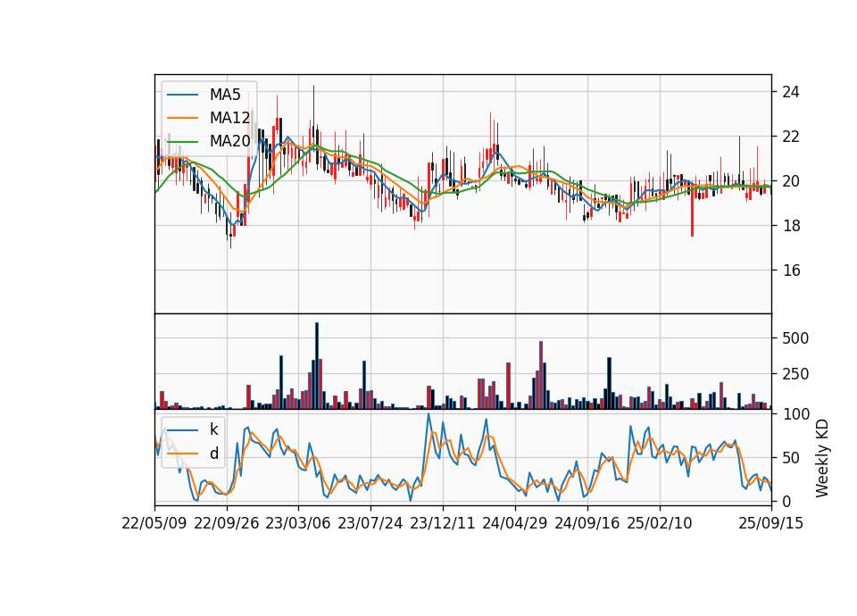
Task: Click the 23/12/11 date label
Action: 442,523
